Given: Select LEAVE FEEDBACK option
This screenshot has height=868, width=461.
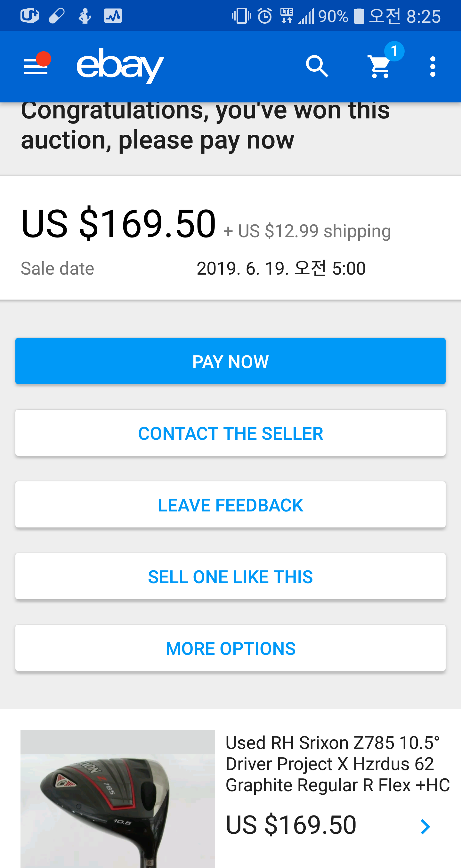Looking at the screenshot, I should tap(230, 505).
